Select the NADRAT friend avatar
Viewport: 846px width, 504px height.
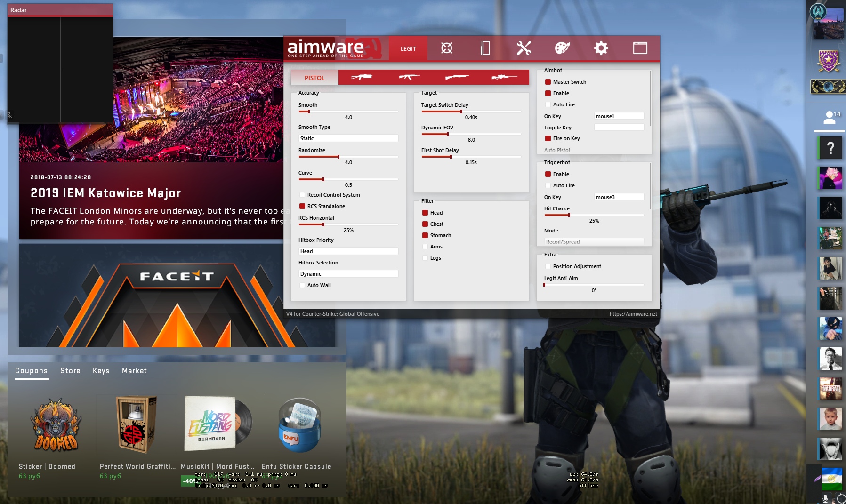[830, 389]
